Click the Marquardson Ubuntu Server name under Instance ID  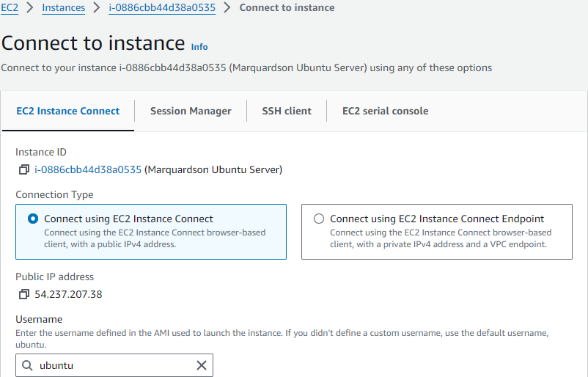(213, 169)
